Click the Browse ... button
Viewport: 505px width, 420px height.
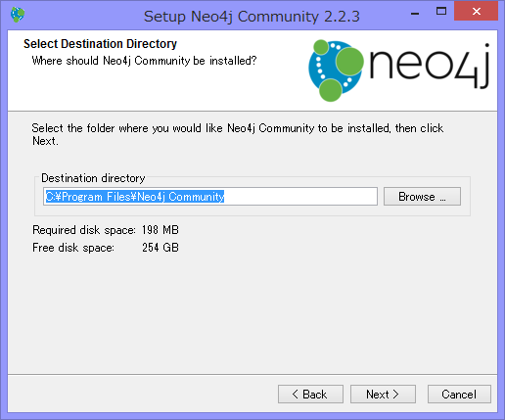(x=422, y=197)
